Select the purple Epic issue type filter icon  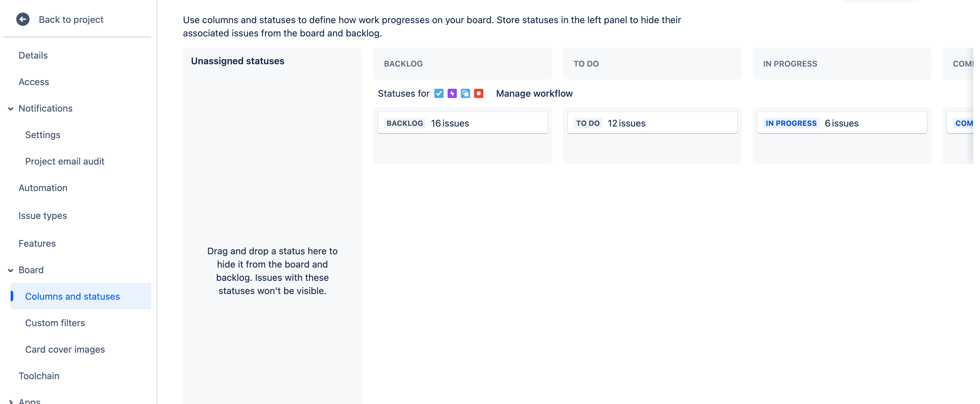point(452,93)
